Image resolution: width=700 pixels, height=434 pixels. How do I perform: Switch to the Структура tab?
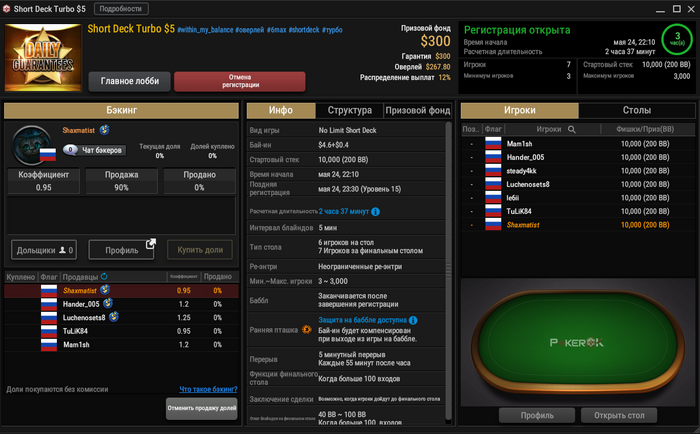click(350, 110)
